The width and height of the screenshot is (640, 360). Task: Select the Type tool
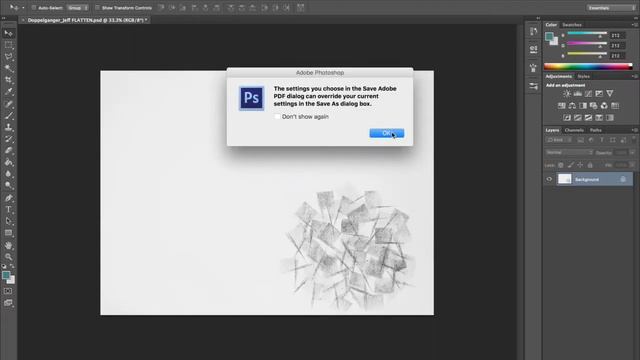[9, 209]
